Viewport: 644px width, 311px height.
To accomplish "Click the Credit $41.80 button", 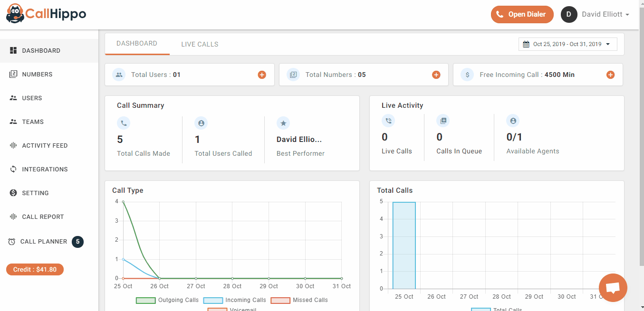I will click(x=35, y=270).
